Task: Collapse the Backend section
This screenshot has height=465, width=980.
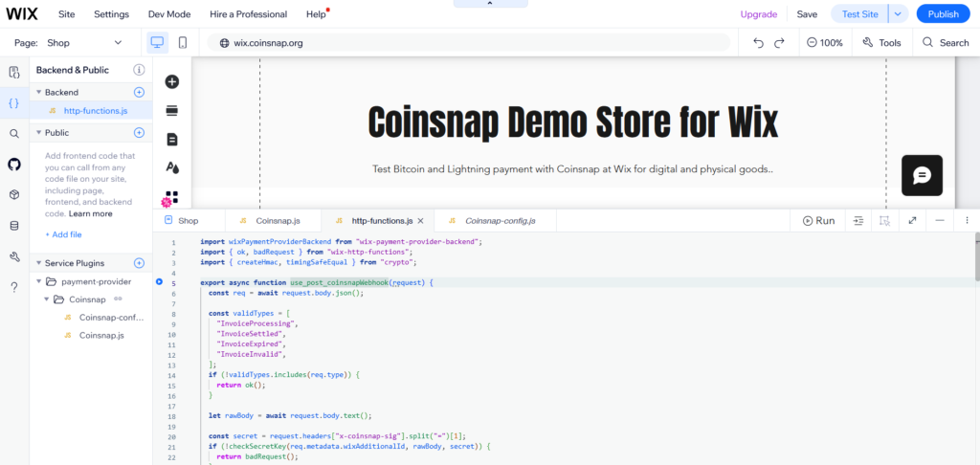Action: [x=38, y=93]
